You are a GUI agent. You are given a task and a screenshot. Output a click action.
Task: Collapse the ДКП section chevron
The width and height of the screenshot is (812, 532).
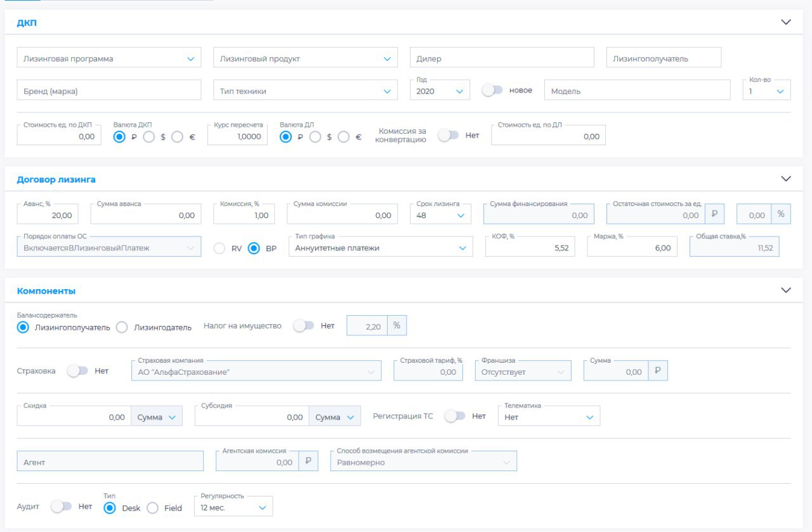[x=786, y=22]
